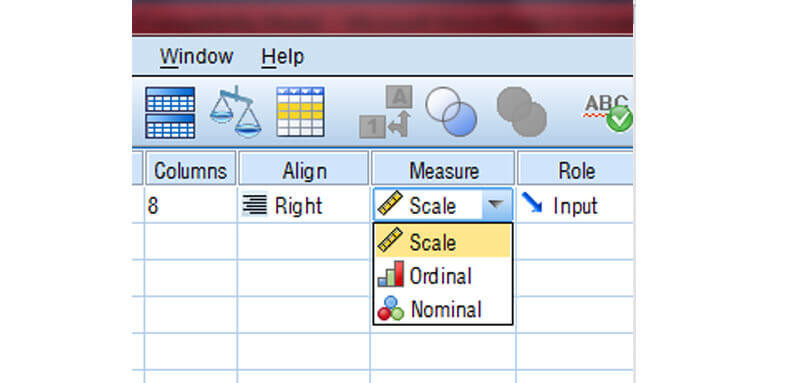
Task: Click the Select Cases grid icon
Action: [x=301, y=112]
